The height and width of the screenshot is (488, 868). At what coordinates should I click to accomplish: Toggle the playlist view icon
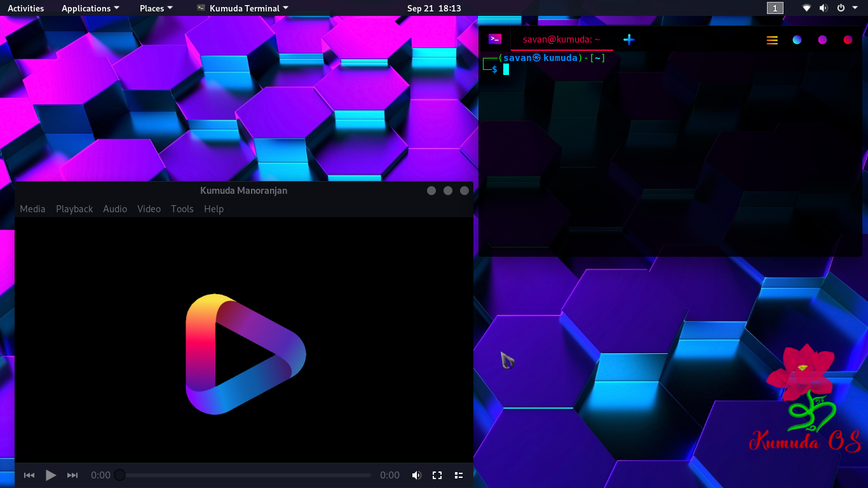(x=459, y=475)
